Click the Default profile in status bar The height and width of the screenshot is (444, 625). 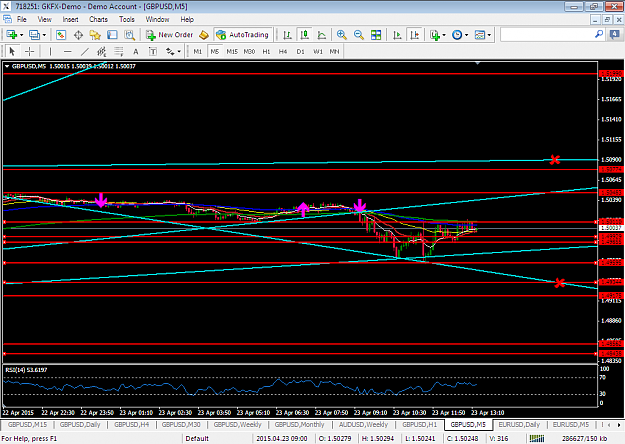[197, 438]
